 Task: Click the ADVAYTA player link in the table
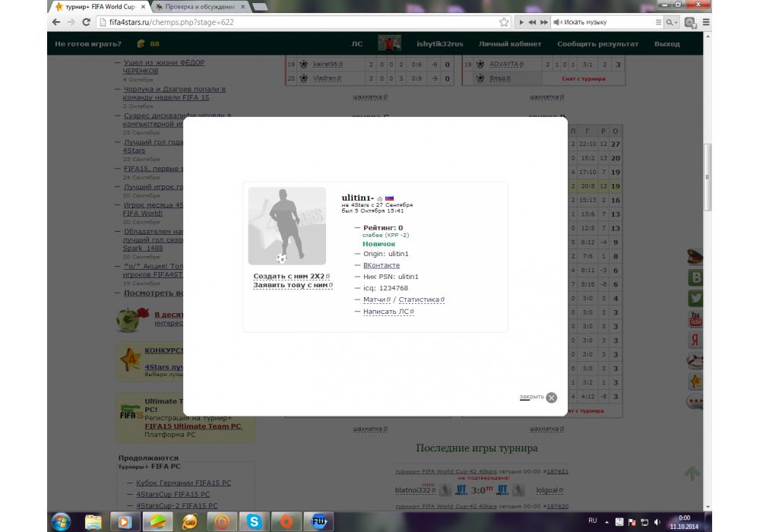tap(506, 64)
